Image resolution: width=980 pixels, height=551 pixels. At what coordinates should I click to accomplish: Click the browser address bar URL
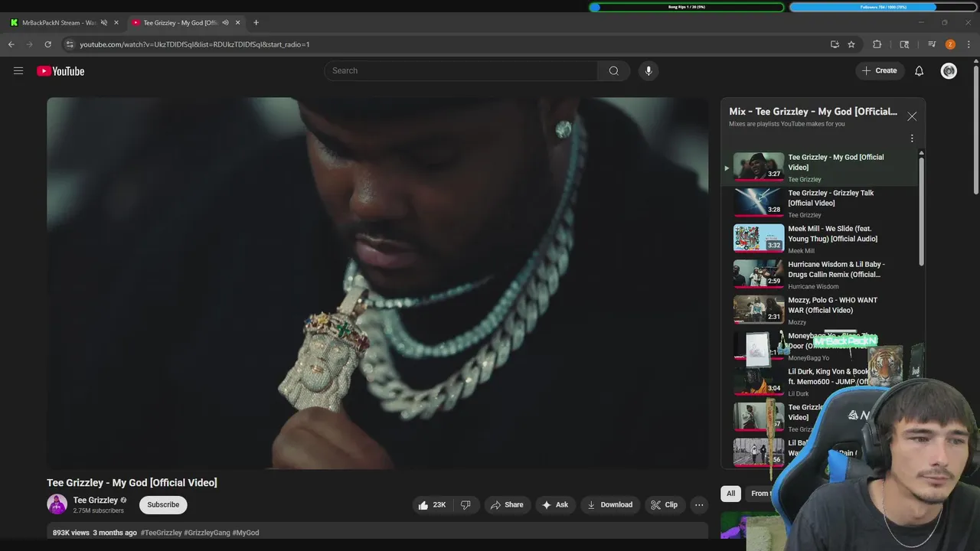[x=194, y=44]
